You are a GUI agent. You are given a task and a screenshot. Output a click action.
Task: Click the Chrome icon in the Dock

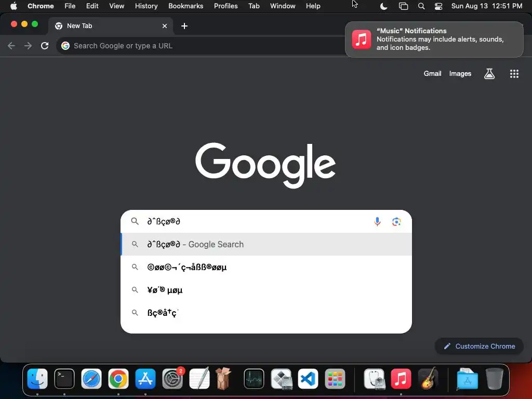118,379
